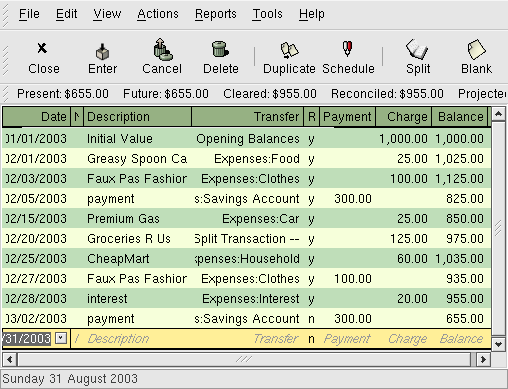Toggle reconcile flag of 02/05/2003 payment
This screenshot has height=389, width=508.
311,199
